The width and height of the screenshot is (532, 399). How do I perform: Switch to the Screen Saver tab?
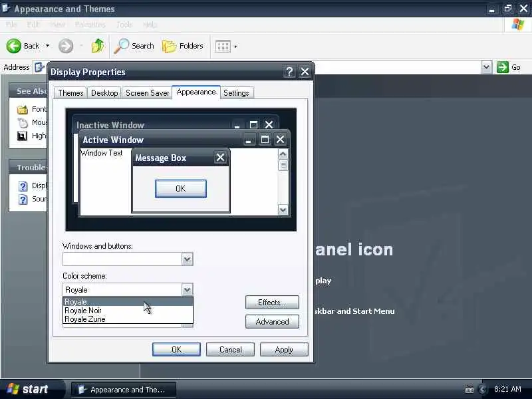pyautogui.click(x=147, y=93)
